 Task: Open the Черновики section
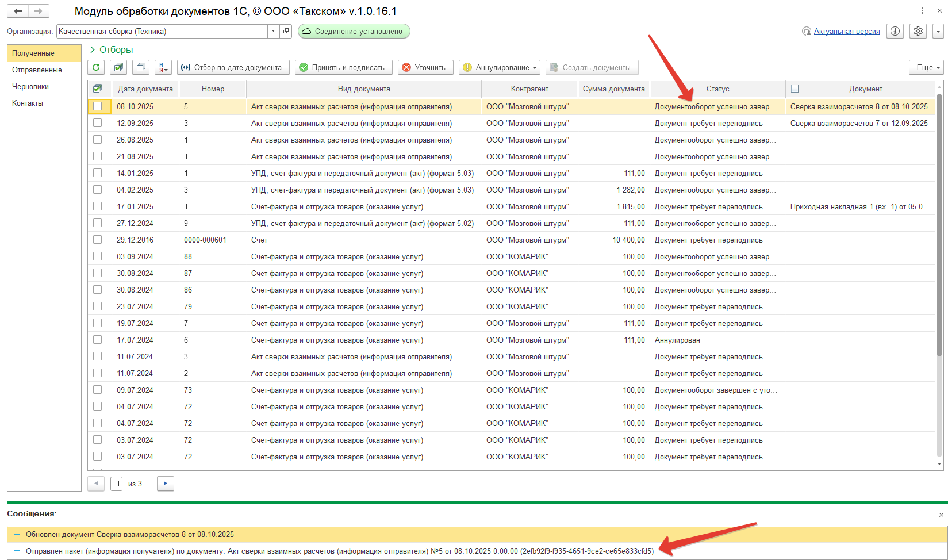pyautogui.click(x=30, y=86)
